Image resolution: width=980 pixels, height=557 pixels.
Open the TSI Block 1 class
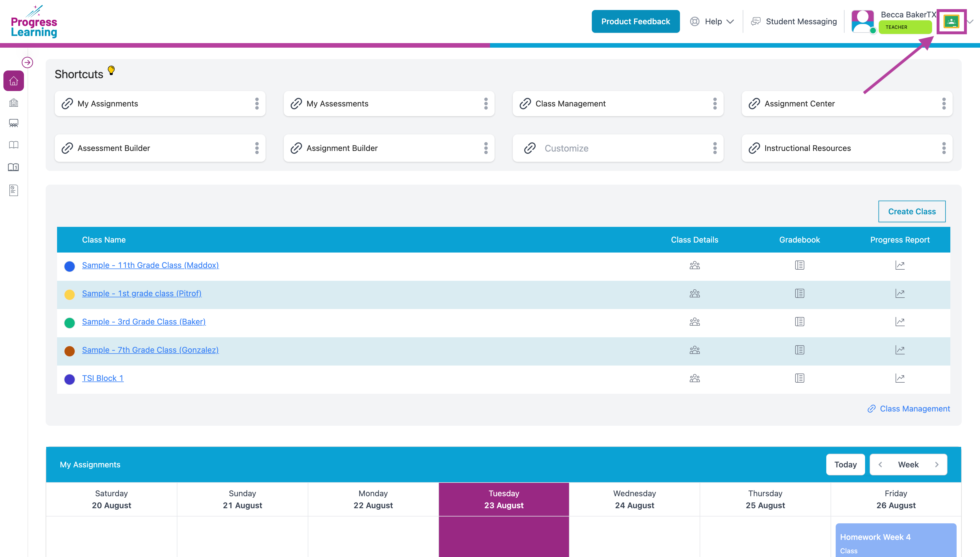pos(103,378)
